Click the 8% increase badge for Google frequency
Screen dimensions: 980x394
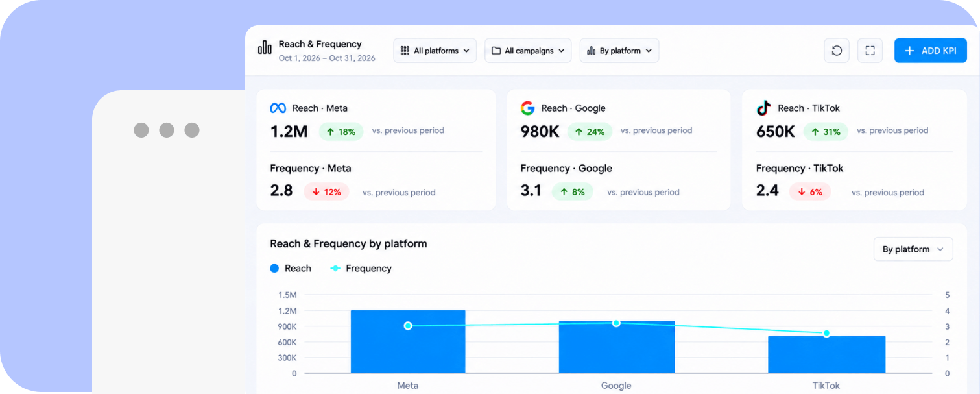572,191
